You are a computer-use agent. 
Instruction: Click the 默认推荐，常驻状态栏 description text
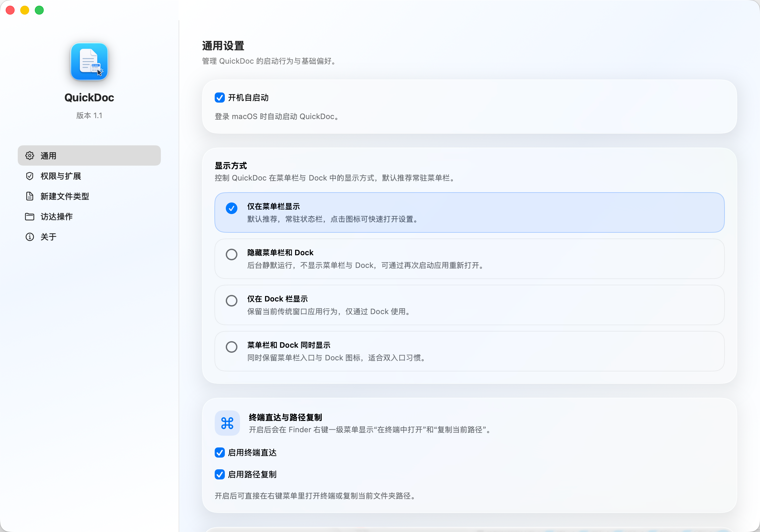[x=333, y=219]
